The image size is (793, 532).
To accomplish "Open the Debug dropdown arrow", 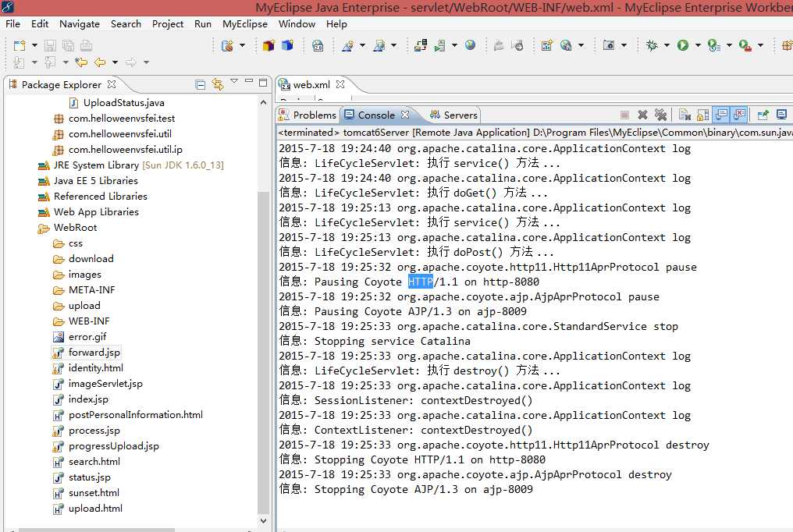I will 667,45.
